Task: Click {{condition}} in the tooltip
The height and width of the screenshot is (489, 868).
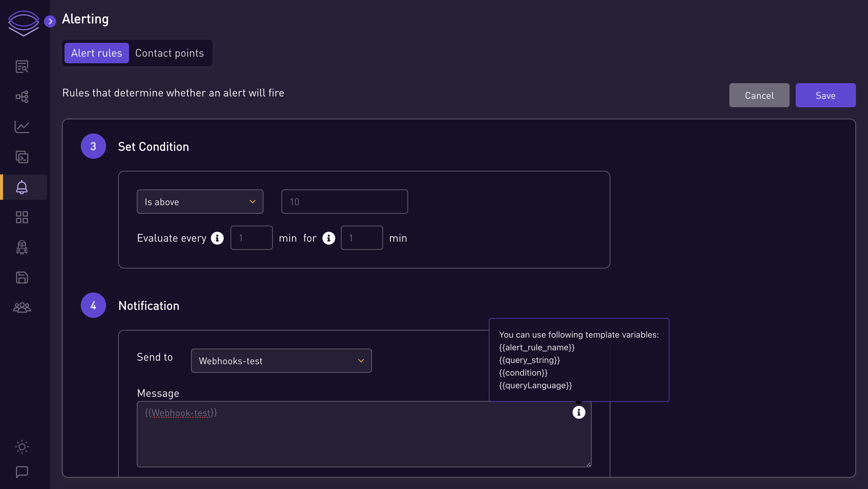Action: 523,373
